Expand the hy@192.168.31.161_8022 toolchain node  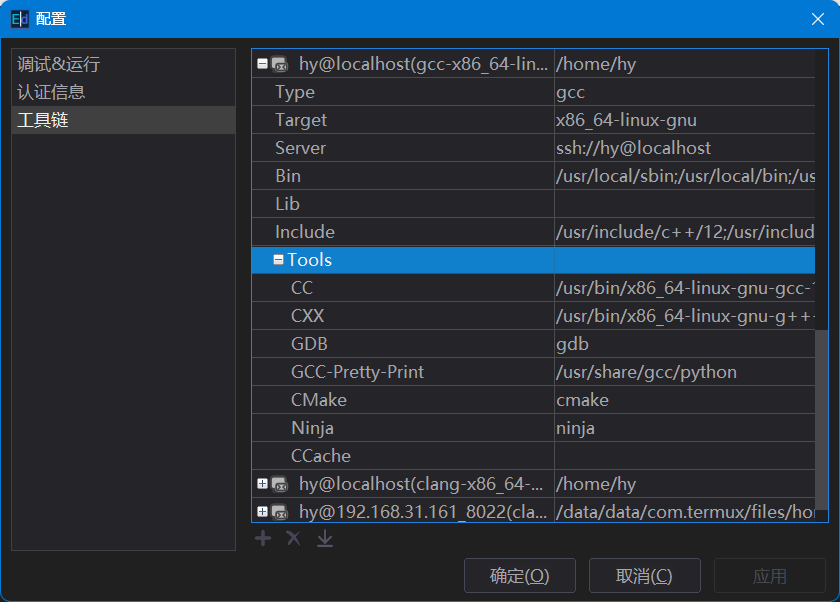(262, 512)
